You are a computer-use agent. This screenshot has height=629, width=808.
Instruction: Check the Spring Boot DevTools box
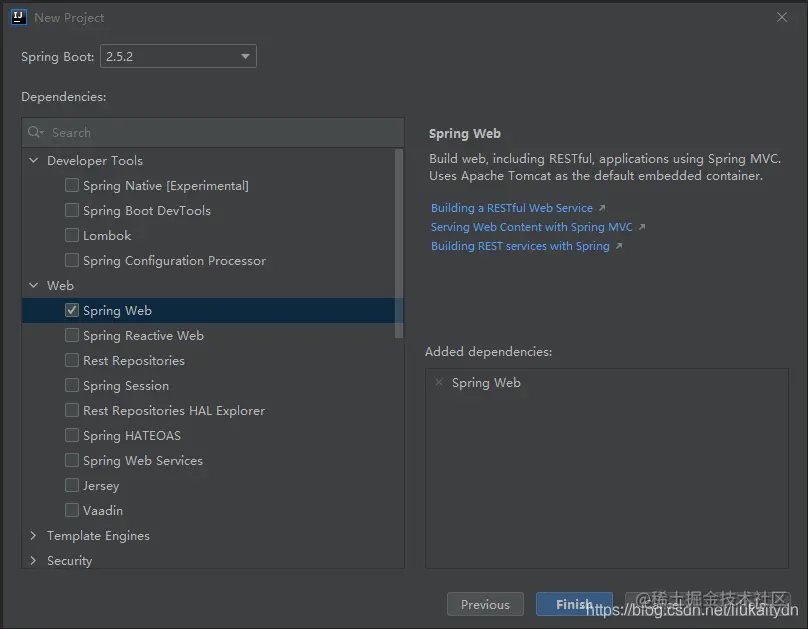tap(72, 210)
